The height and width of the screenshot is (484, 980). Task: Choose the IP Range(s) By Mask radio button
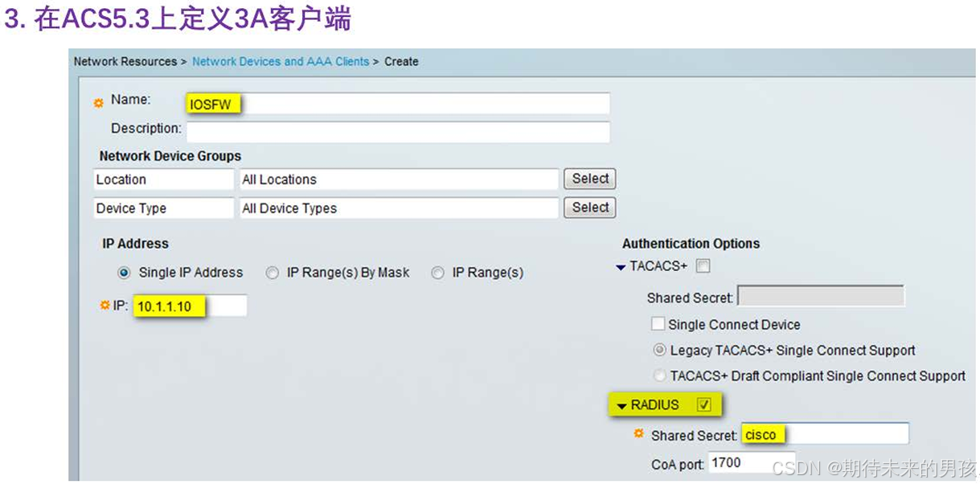tap(272, 273)
